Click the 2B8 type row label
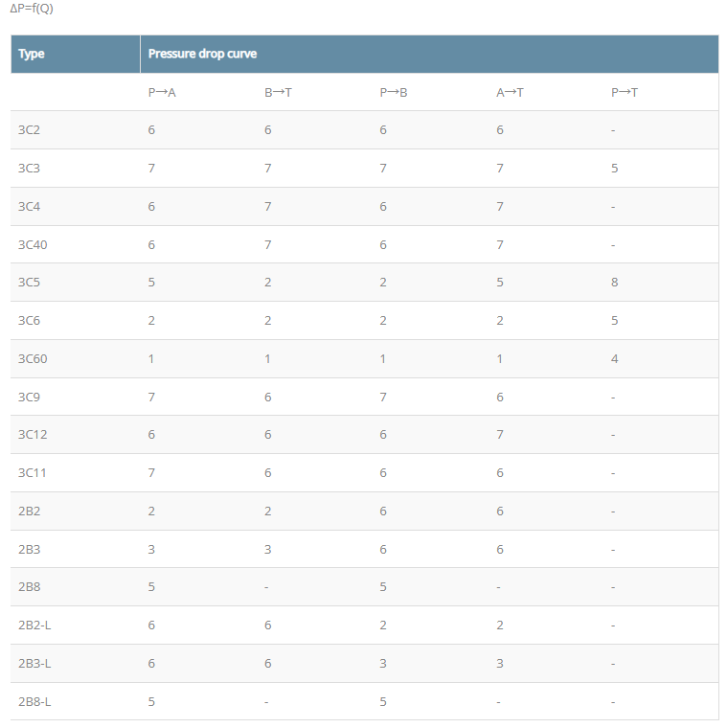Screen dimensions: 727x728 (30, 587)
